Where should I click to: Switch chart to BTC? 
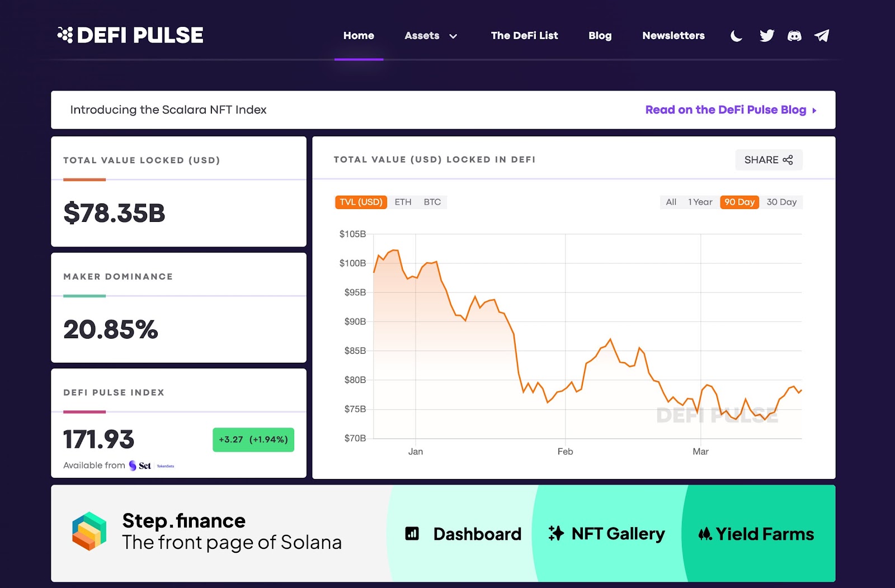click(432, 202)
